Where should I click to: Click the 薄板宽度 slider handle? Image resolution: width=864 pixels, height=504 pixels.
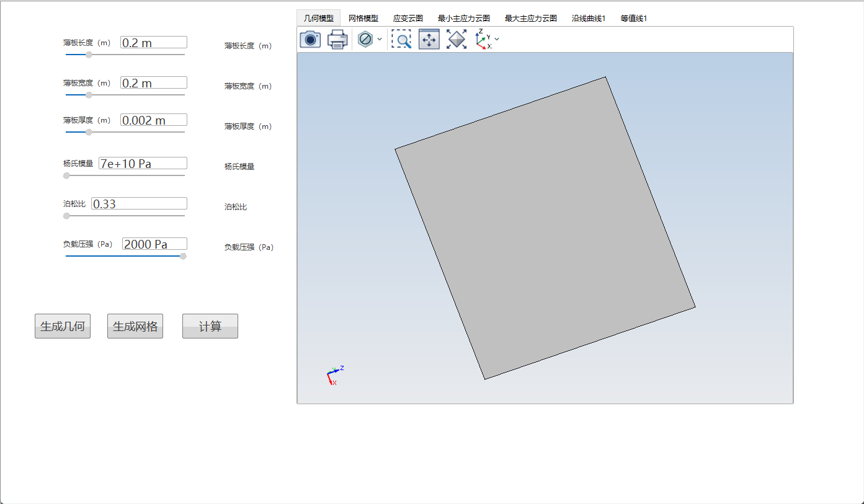pos(89,95)
